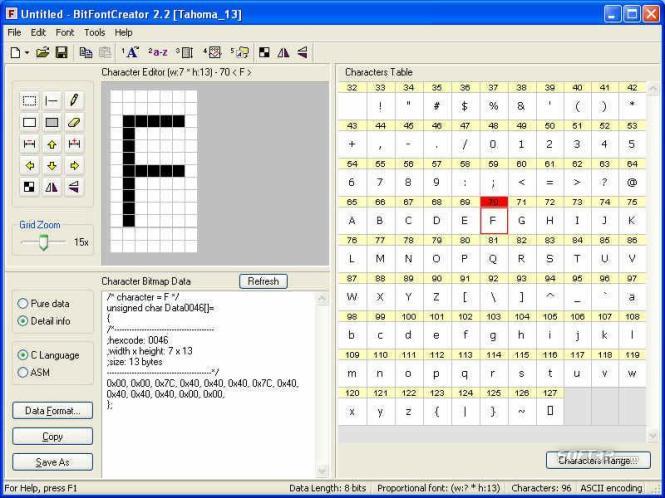Viewport: 665px width, 498px height.
Task: Open the Tools menu
Action: (94, 33)
